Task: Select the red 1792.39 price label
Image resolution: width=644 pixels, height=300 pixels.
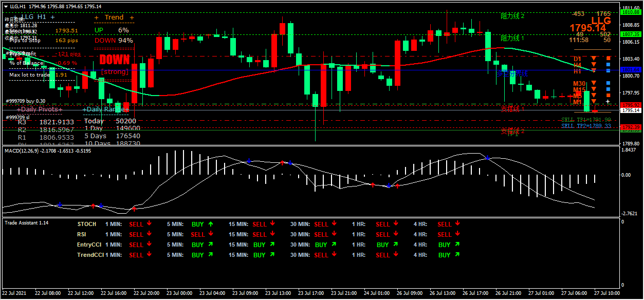Action: (x=630, y=127)
